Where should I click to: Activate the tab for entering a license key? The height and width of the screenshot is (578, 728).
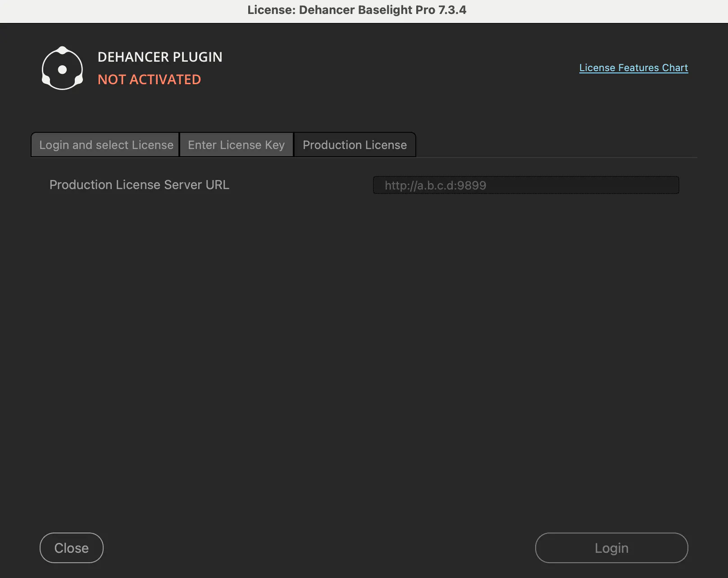[x=236, y=145]
